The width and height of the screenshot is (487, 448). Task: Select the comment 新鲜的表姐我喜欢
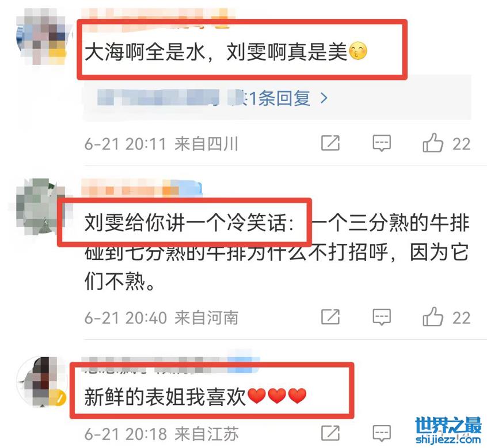pos(195,396)
